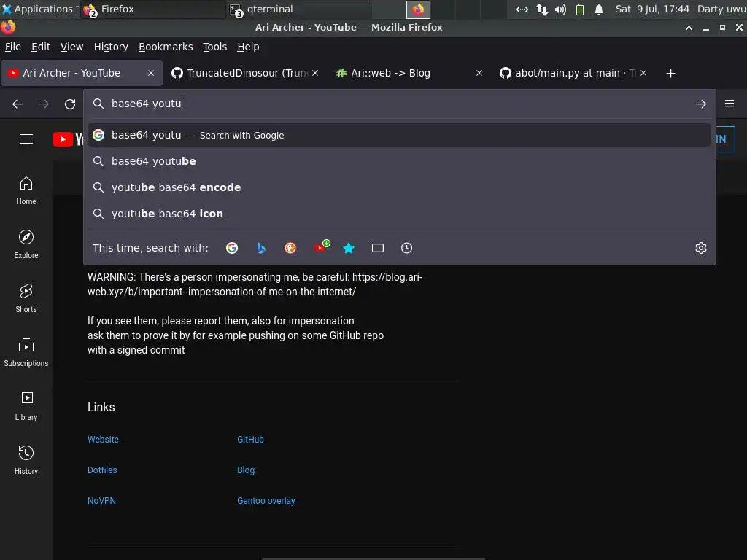Open the Blog link
This screenshot has width=747, height=560.
click(x=246, y=470)
